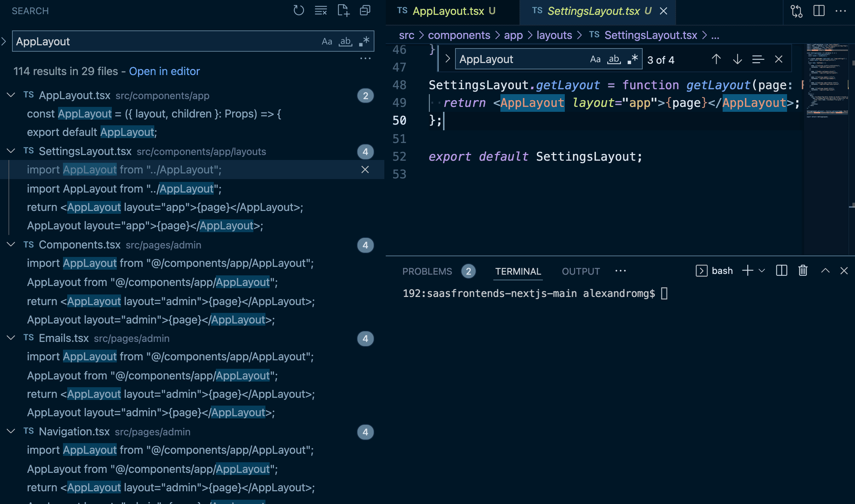The height and width of the screenshot is (504, 855).
Task: Open the PROBLEMS panel tab
Action: tap(427, 271)
